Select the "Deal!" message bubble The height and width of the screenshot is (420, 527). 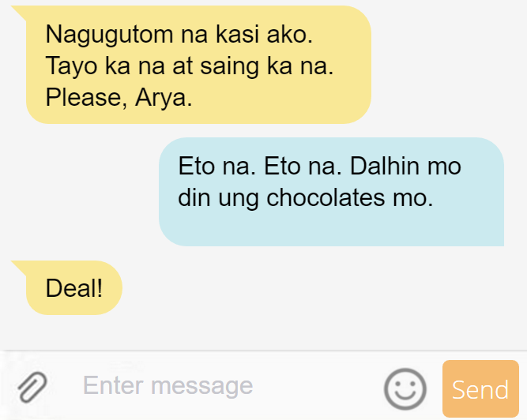tap(74, 287)
